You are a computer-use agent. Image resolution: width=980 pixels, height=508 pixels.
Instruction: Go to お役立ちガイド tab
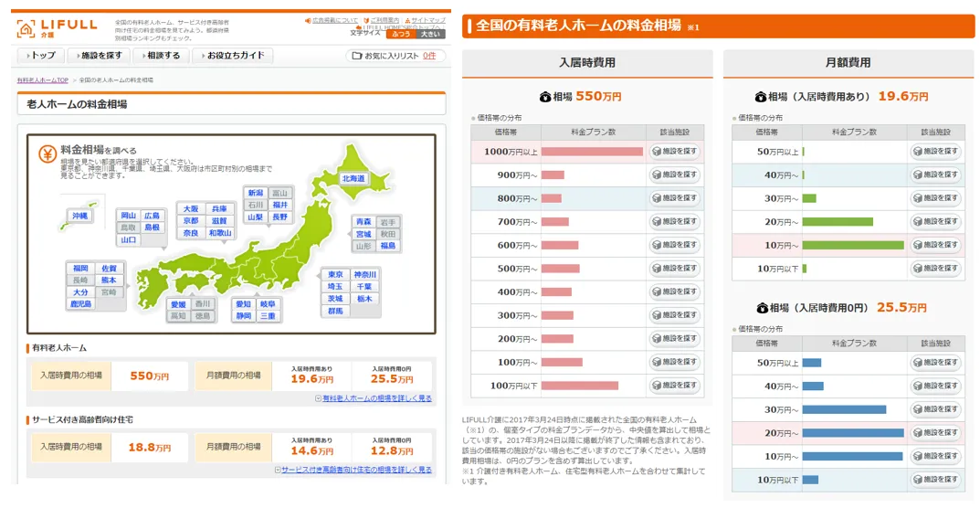pyautogui.click(x=234, y=56)
